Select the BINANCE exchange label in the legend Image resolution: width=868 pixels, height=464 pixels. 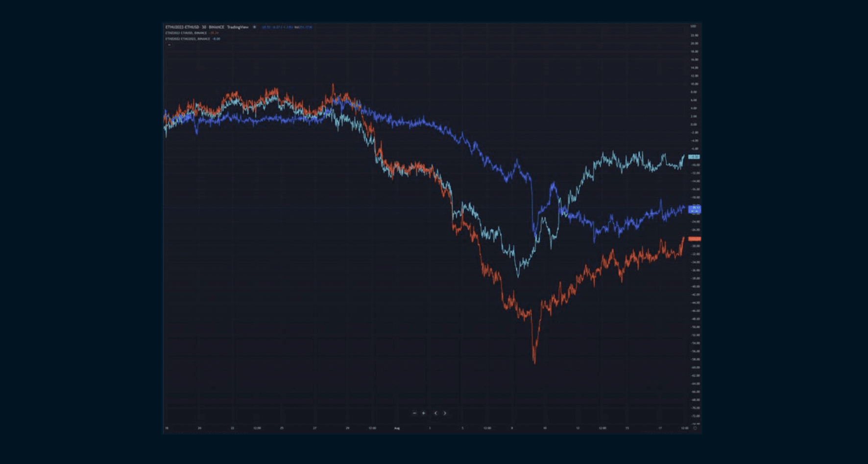[x=216, y=27]
